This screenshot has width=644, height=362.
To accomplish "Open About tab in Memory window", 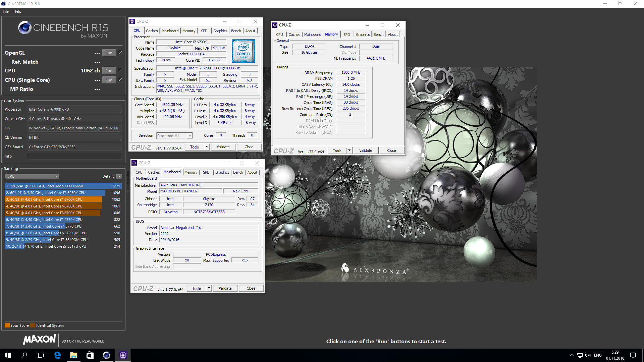I will 393,35.
